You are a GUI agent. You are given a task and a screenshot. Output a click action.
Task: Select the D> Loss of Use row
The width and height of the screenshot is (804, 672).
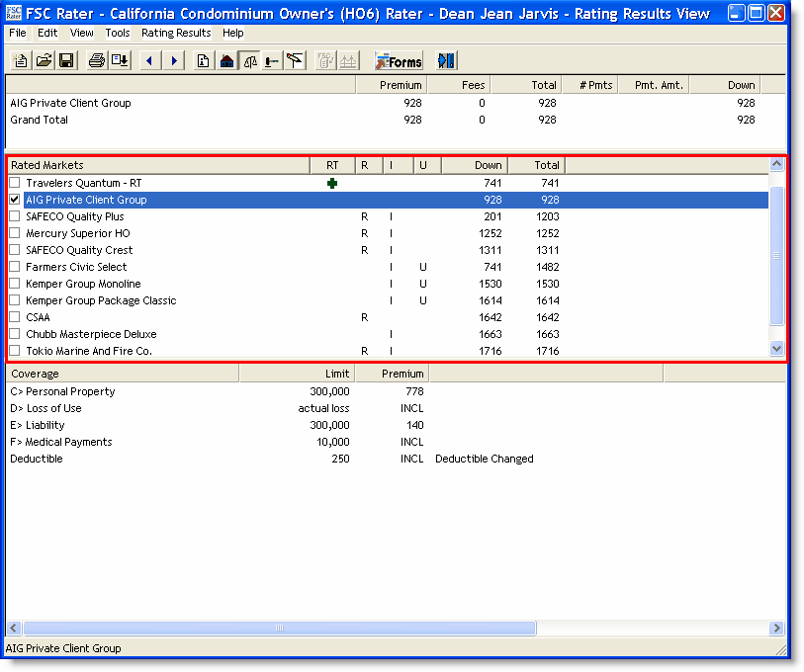tap(396, 408)
